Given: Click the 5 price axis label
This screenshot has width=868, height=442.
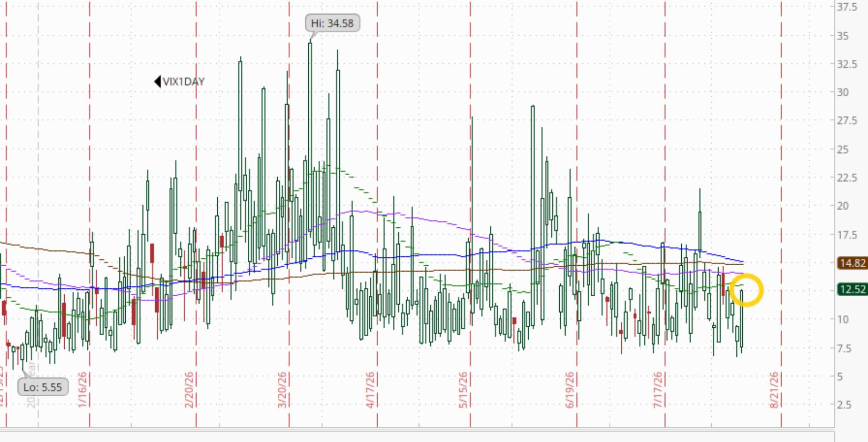Looking at the screenshot, I should [x=840, y=377].
